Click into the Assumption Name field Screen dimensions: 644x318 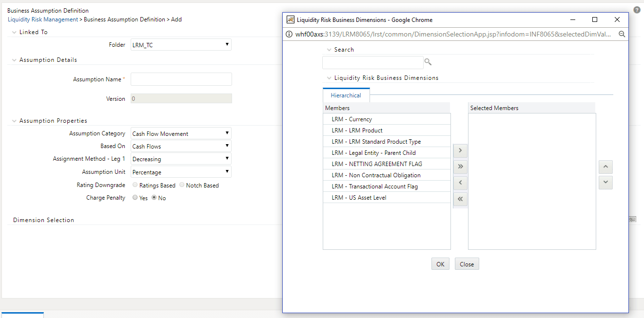click(181, 79)
